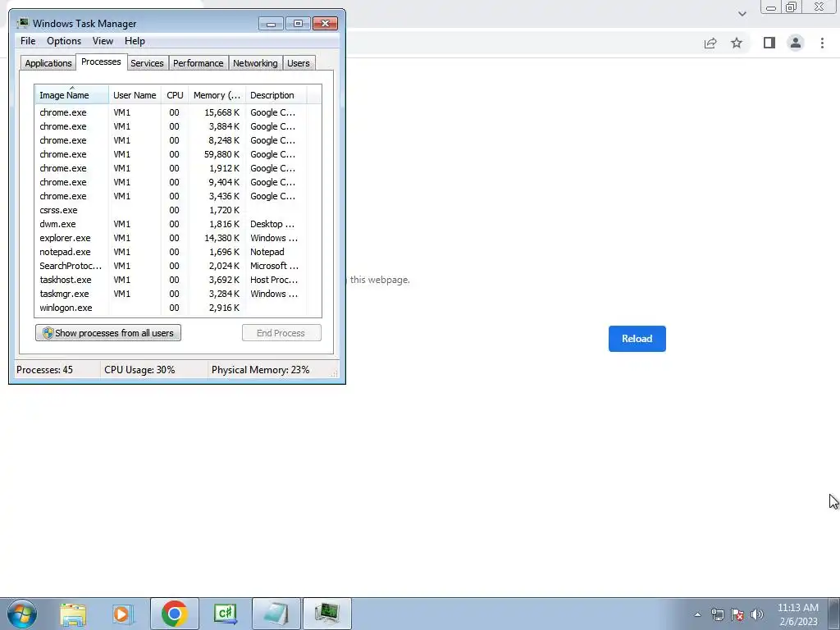Click the blue Reload button
The width and height of the screenshot is (840, 630).
(x=637, y=339)
